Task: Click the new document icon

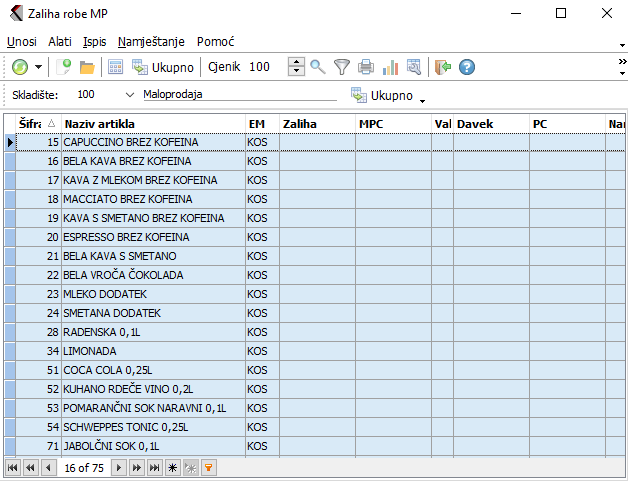Action: [64, 67]
